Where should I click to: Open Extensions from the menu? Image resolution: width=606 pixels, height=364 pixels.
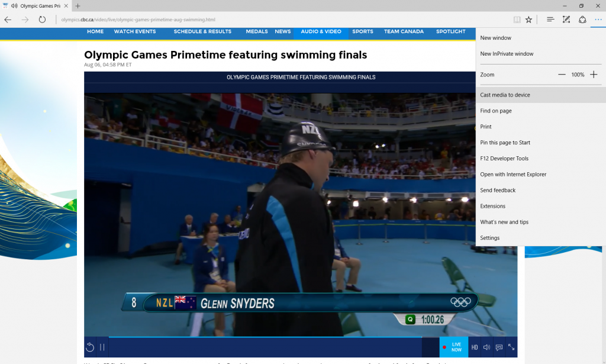tap(541, 206)
